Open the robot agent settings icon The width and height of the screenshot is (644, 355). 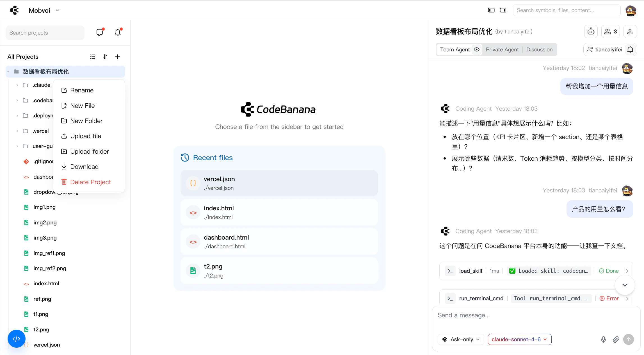point(591,31)
